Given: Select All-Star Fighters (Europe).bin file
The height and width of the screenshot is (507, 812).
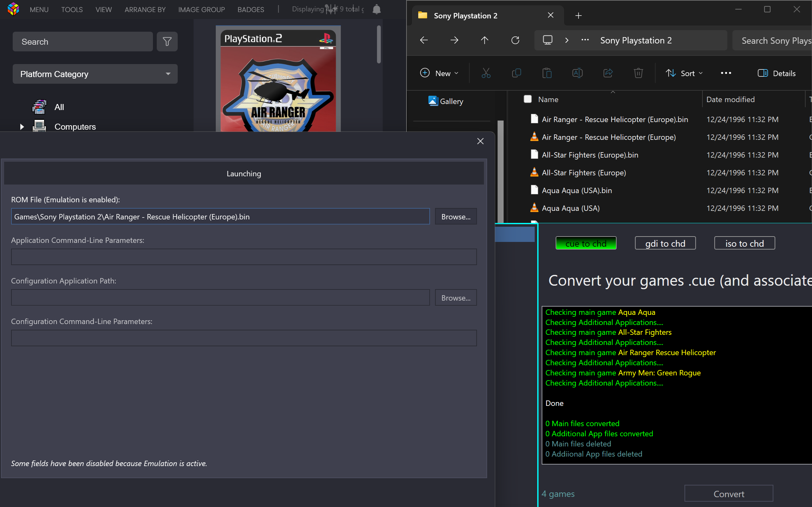Looking at the screenshot, I should pyautogui.click(x=590, y=155).
